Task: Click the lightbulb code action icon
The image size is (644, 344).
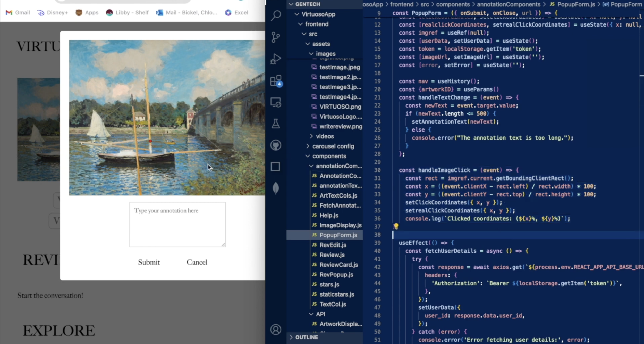Action: (x=396, y=226)
